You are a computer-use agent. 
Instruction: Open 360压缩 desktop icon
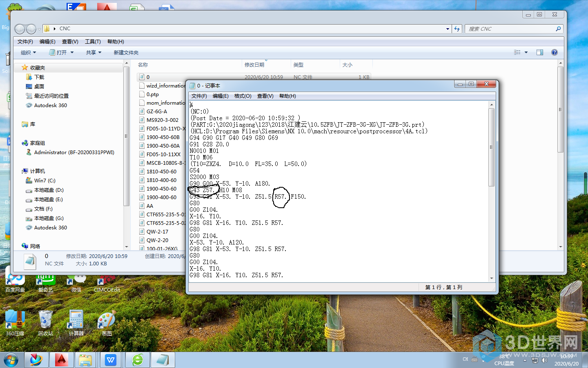click(15, 323)
